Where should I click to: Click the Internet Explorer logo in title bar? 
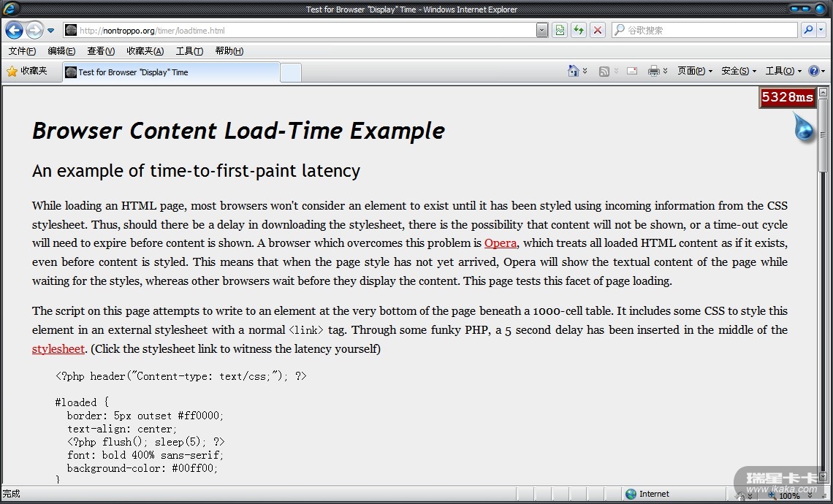click(11, 9)
